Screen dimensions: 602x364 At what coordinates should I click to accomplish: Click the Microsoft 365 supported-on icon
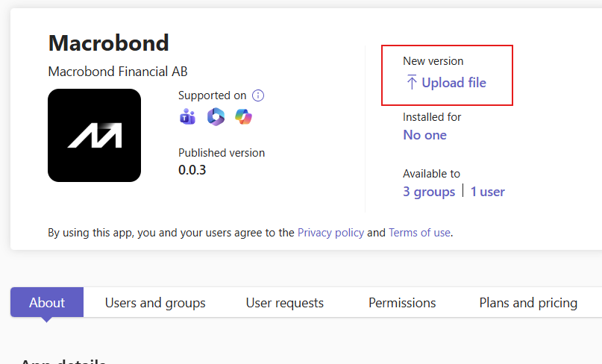coord(216,116)
